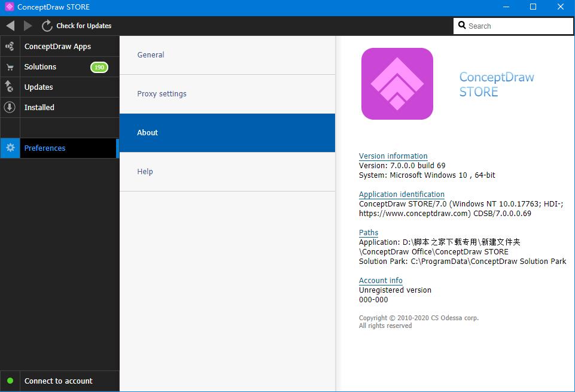575x392 pixels.
Task: Click the Check for Updates refresh icon
Action: tap(47, 26)
